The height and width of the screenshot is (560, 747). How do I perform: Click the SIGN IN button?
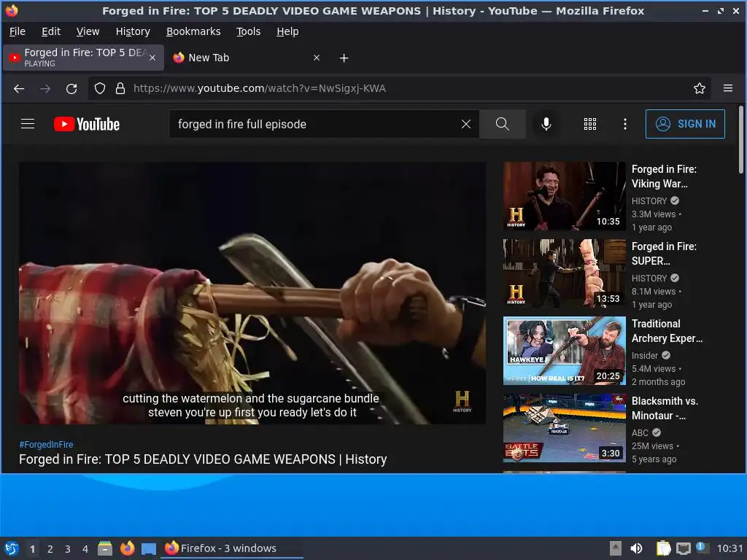[685, 124]
